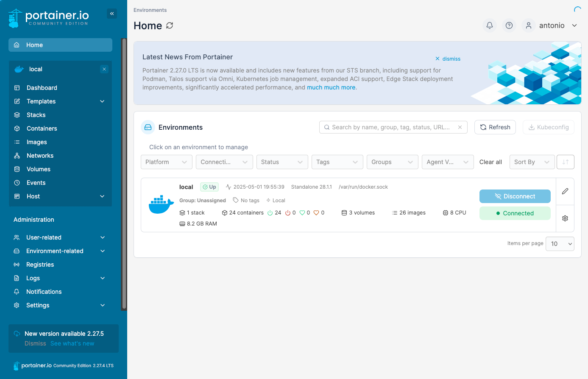This screenshot has width=588, height=379.
Task: Open the Sort By dropdown
Action: coord(532,162)
